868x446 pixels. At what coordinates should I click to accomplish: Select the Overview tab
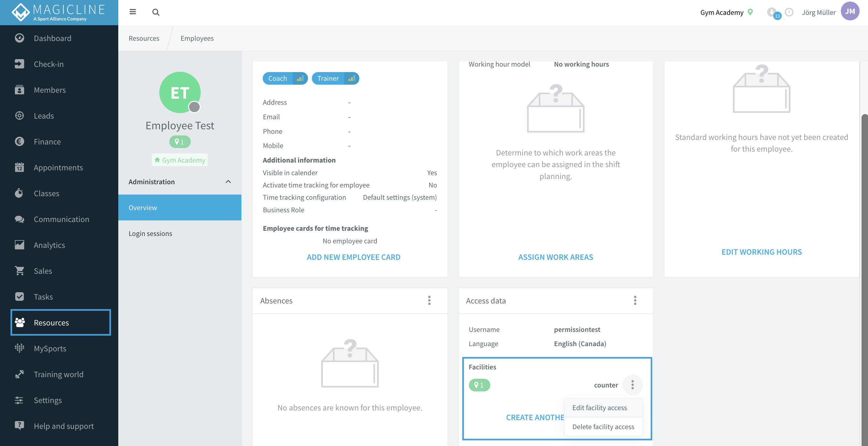click(x=180, y=207)
